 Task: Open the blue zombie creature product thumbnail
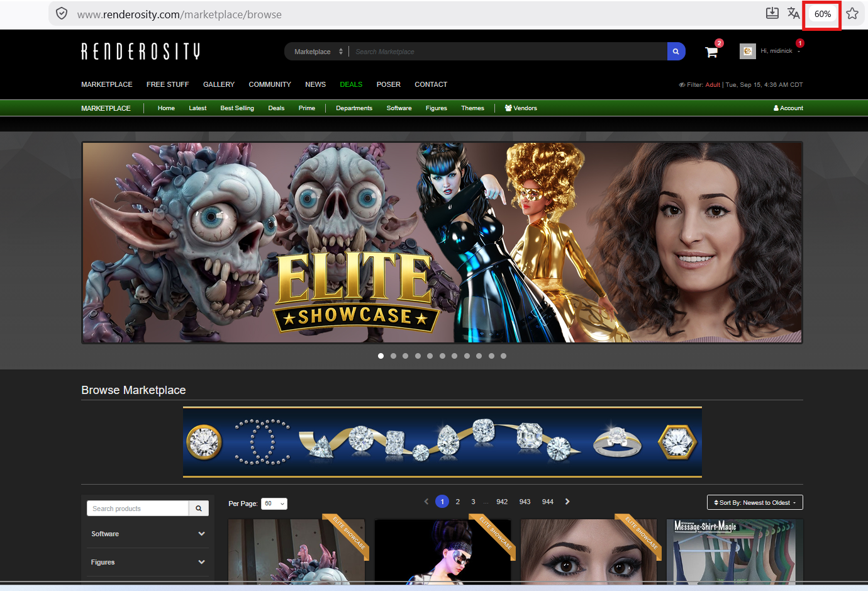(296, 552)
